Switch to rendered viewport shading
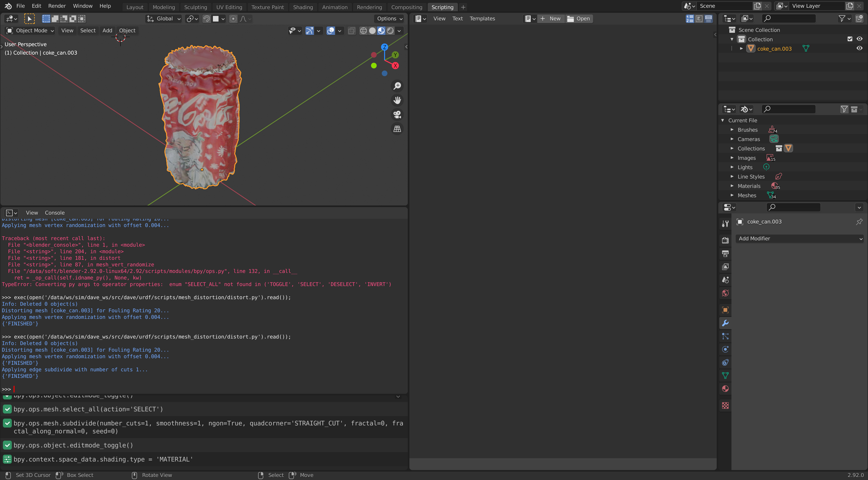Viewport: 868px width, 480px height. (x=390, y=31)
